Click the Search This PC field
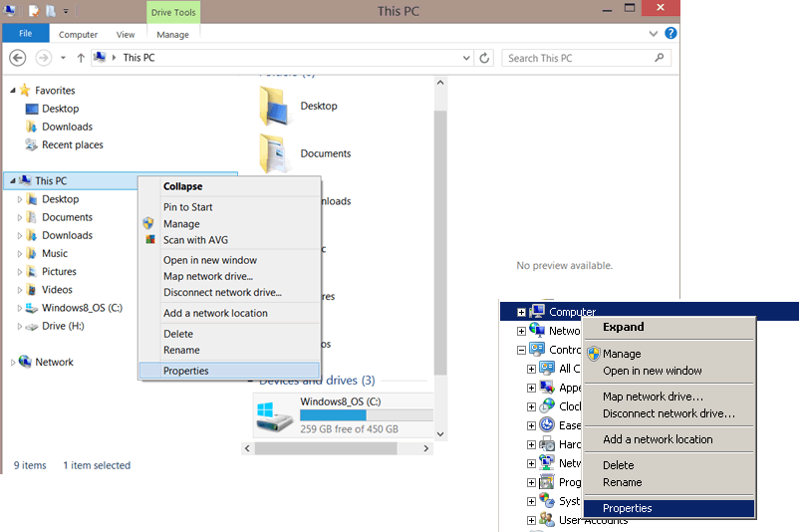 (586, 58)
